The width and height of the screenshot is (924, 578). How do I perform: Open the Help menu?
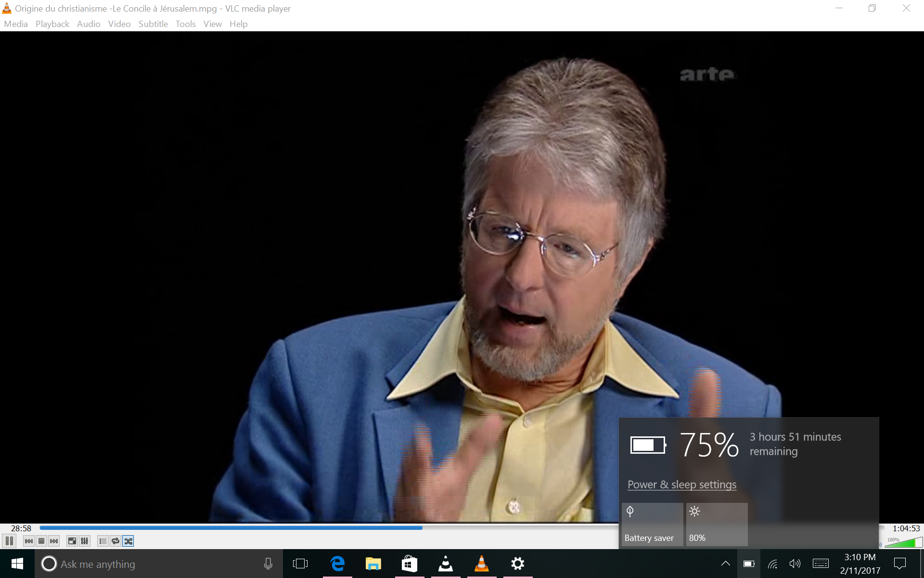click(x=238, y=24)
